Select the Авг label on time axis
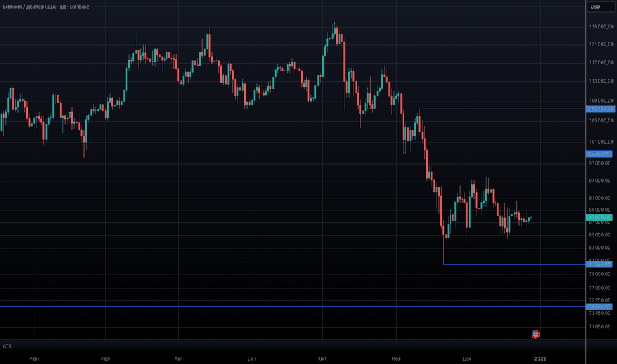The height and width of the screenshot is (364, 617). click(x=177, y=358)
